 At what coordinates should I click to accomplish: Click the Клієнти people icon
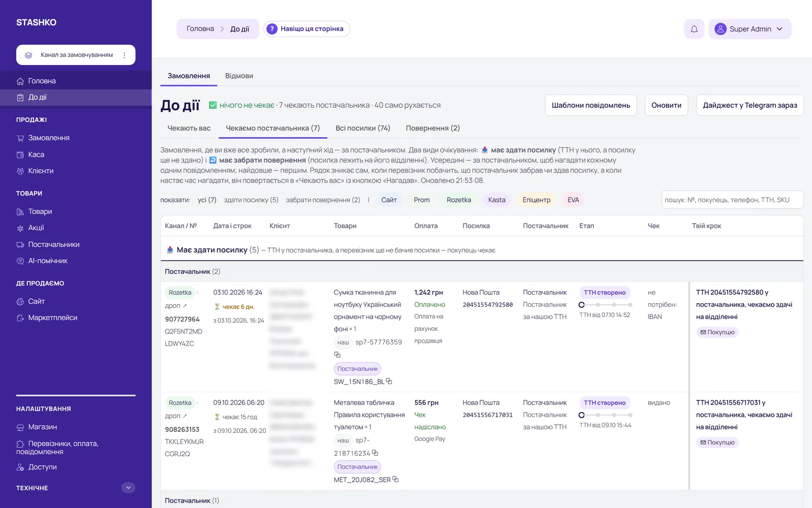point(20,171)
